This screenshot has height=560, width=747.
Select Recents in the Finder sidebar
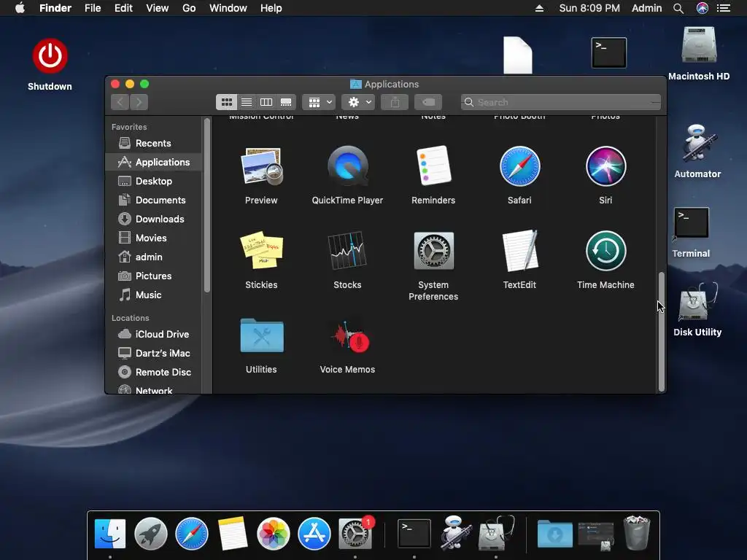pyautogui.click(x=153, y=144)
